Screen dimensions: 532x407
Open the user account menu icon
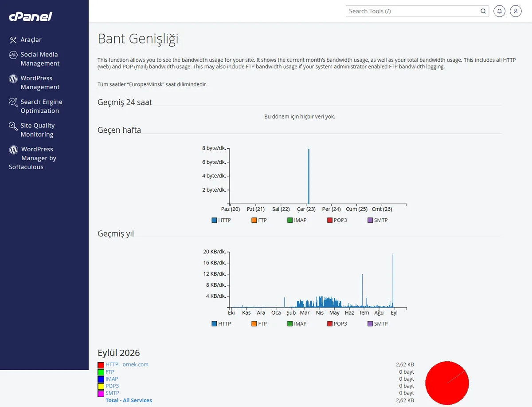[x=516, y=11]
